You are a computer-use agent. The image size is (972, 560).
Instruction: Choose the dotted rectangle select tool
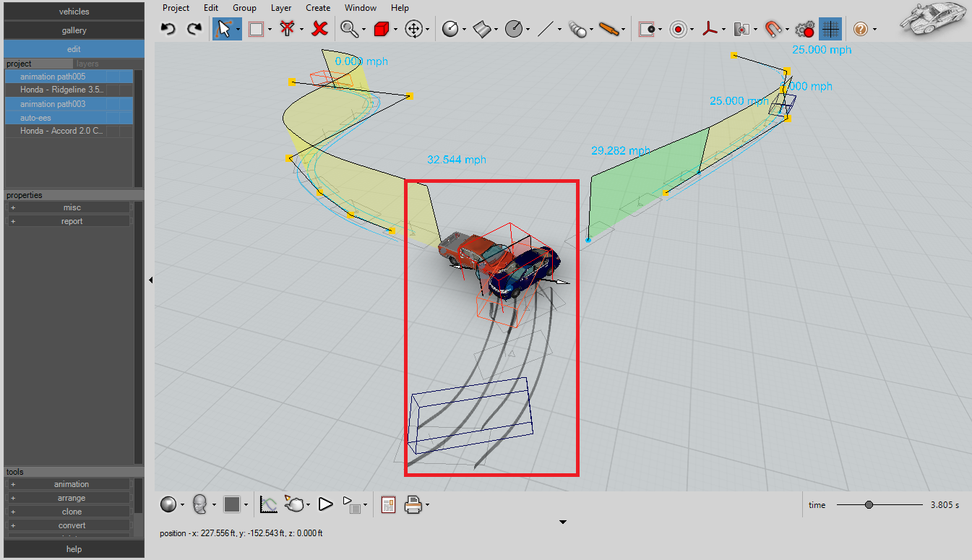coord(256,29)
